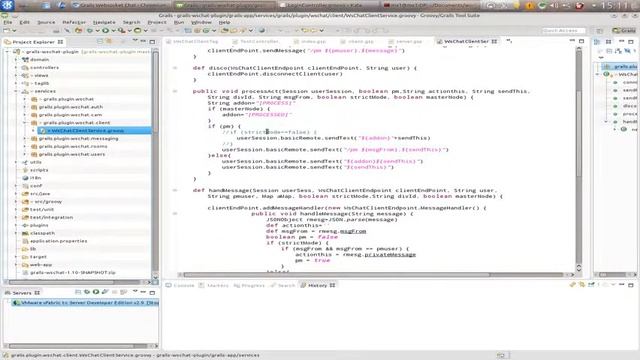Select the TestController editor tab

click(256, 42)
